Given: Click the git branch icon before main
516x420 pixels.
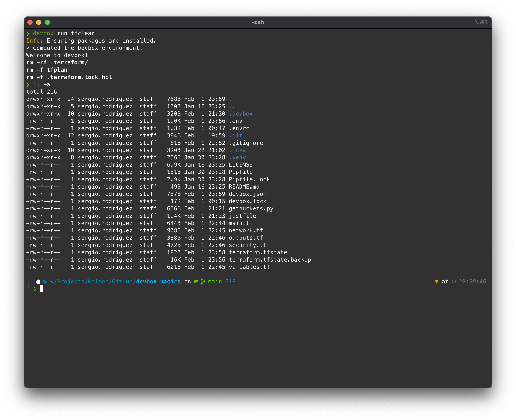Looking at the screenshot, I should click(x=203, y=282).
